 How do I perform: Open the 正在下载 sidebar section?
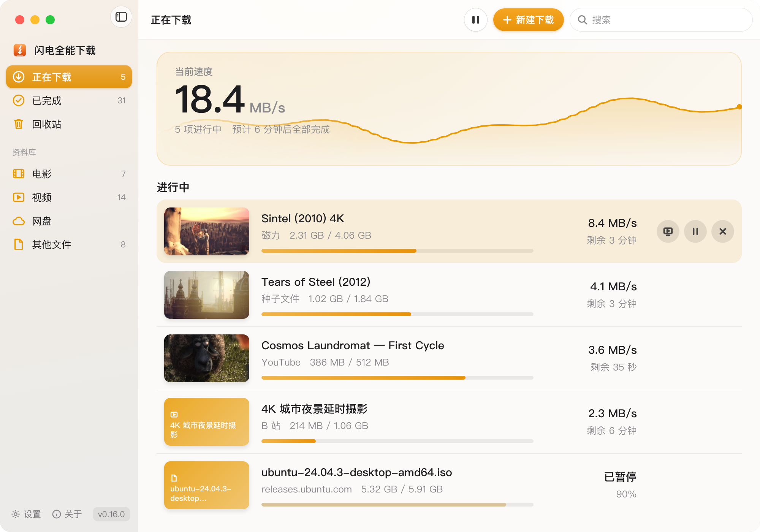pos(69,77)
